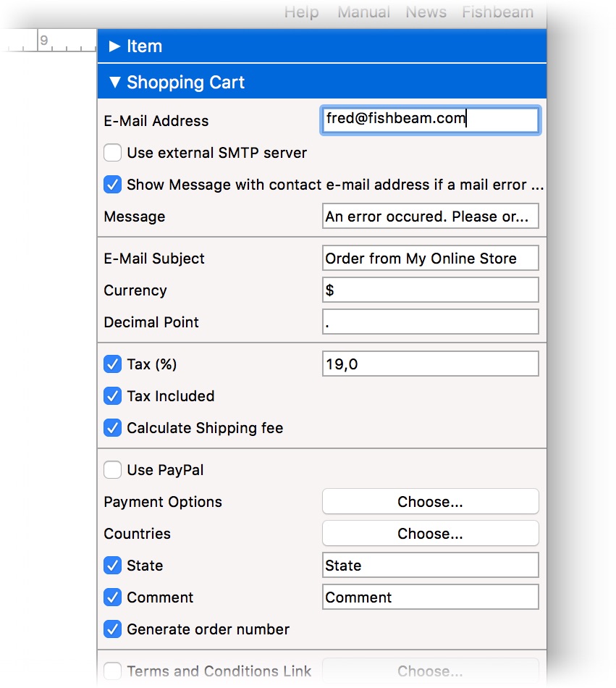Click the Tax percentage value field
Screen dimensions: 616x688
[x=430, y=364]
